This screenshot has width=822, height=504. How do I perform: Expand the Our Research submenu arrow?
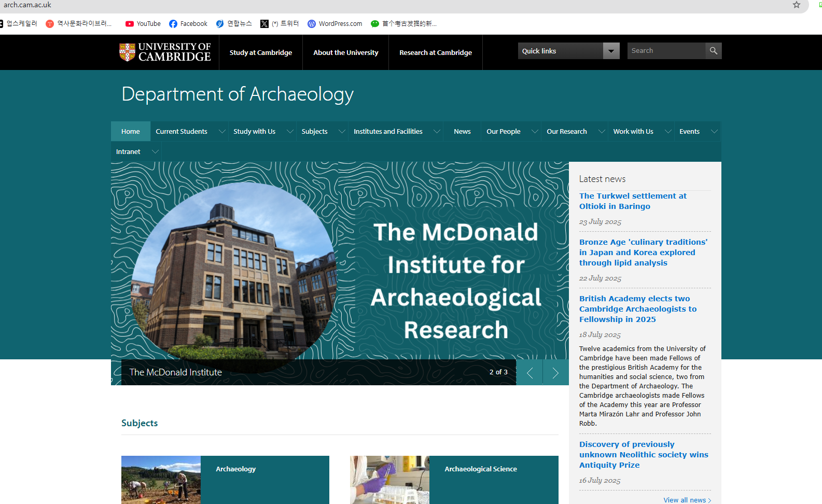coord(602,132)
